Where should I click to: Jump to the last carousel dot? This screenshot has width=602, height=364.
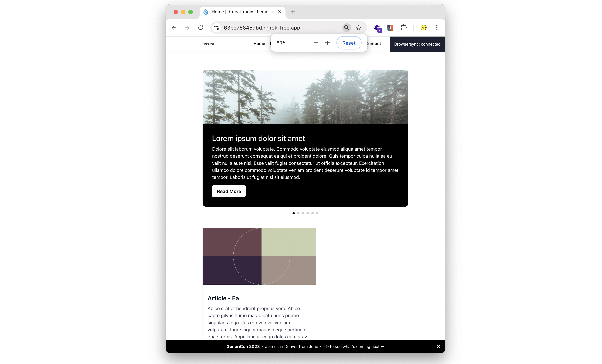point(317,213)
